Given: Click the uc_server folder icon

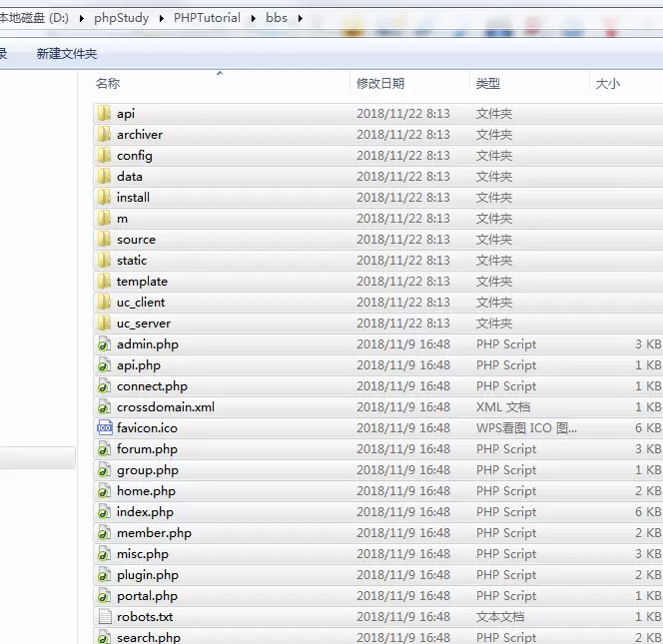Looking at the screenshot, I should (x=104, y=323).
